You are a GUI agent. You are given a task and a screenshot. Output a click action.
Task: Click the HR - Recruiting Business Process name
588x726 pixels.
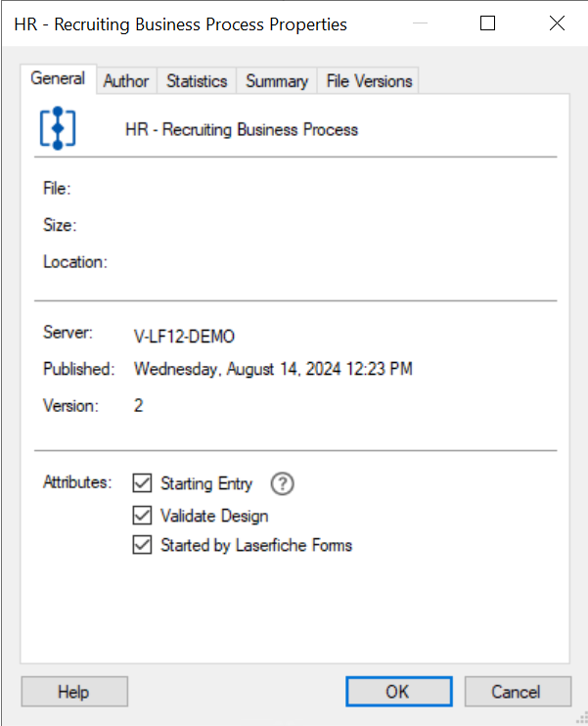click(242, 129)
